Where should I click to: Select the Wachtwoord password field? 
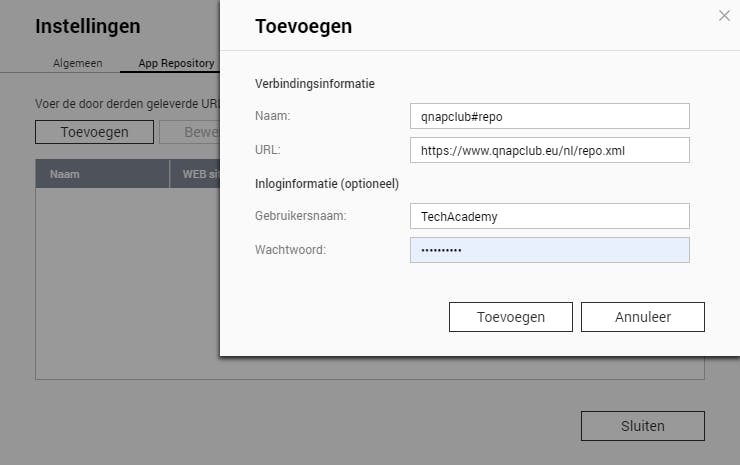[x=549, y=250]
